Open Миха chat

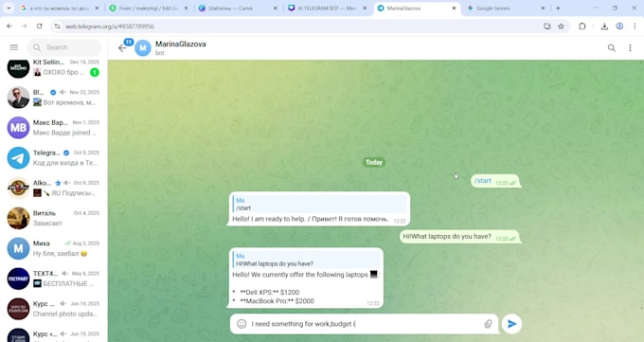pos(54,248)
